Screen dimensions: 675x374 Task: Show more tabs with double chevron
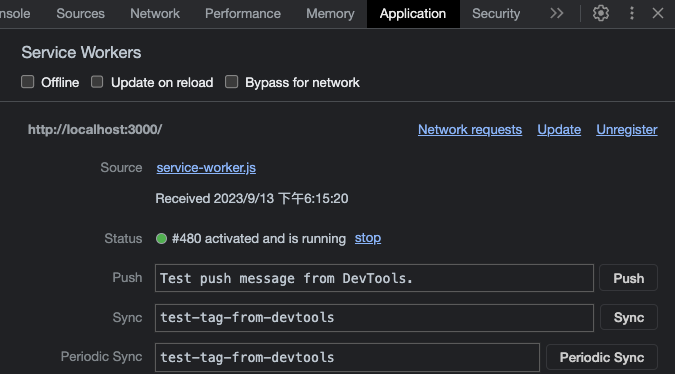[x=557, y=13]
